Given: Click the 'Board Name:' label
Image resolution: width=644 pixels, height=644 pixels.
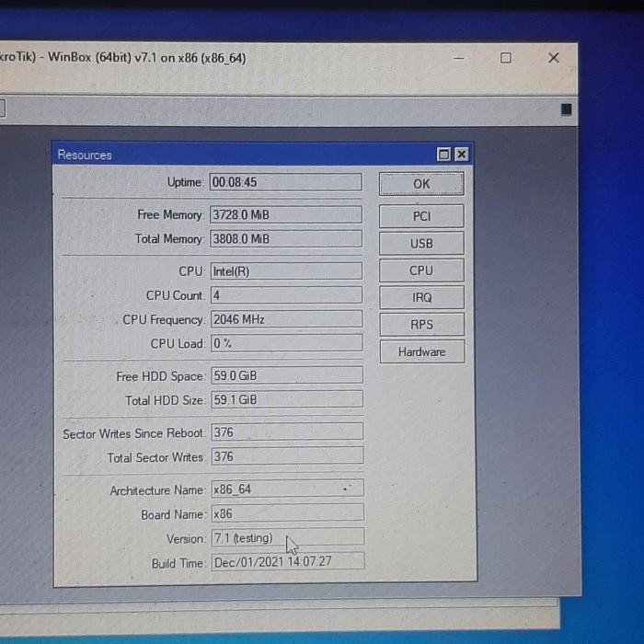Looking at the screenshot, I should (x=173, y=514).
